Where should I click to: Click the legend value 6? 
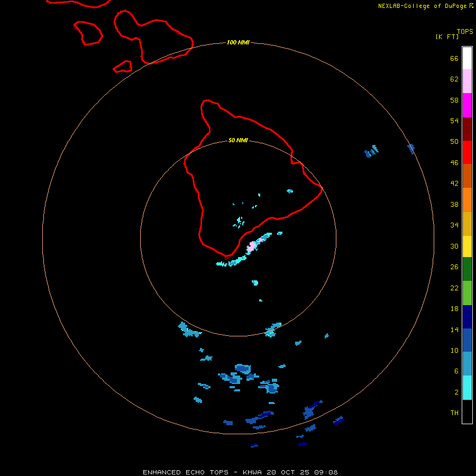[456, 371]
